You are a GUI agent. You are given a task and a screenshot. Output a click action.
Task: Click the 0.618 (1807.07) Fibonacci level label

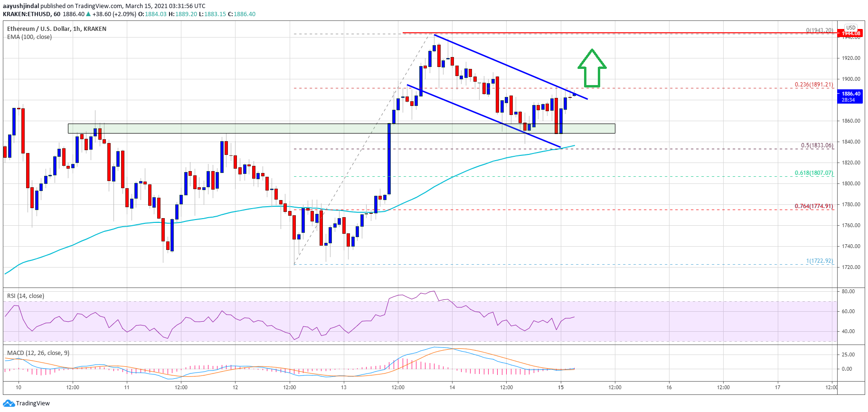point(813,173)
